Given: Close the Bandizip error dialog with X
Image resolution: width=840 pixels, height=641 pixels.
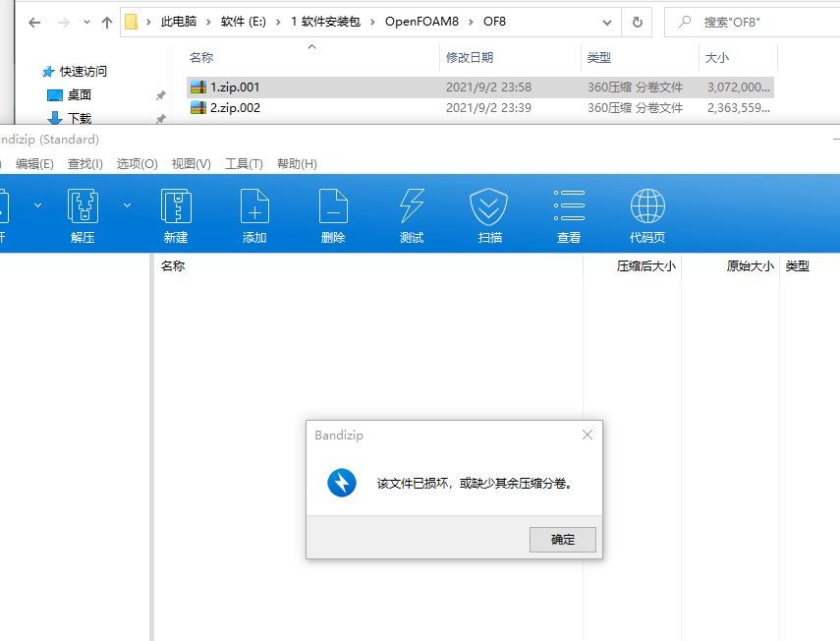Looking at the screenshot, I should click(x=588, y=435).
